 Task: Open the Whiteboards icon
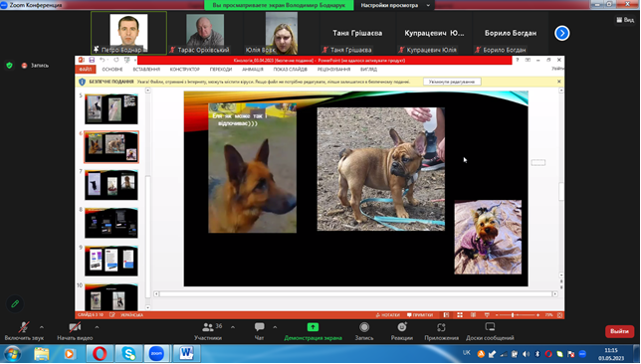[x=490, y=327]
